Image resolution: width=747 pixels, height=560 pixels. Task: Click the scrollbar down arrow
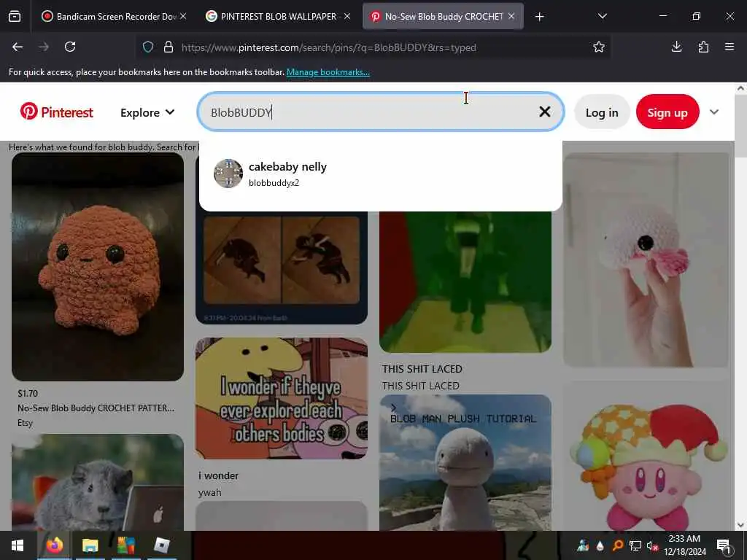point(741,525)
